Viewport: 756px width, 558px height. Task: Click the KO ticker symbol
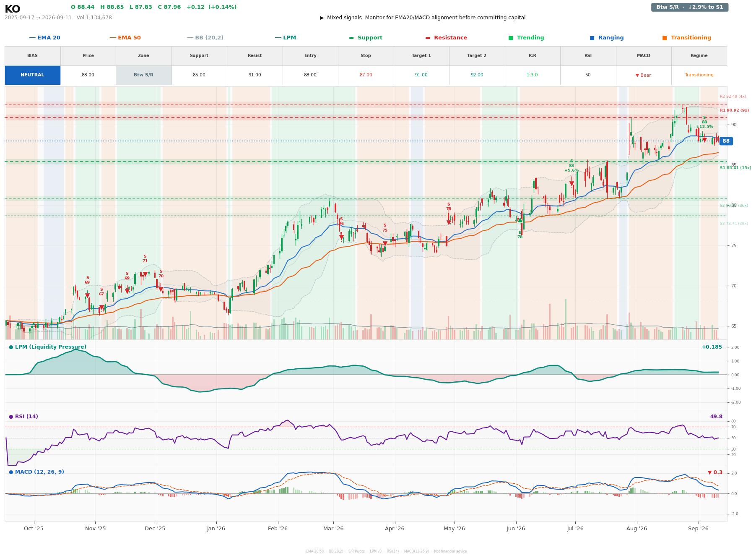pyautogui.click(x=13, y=9)
